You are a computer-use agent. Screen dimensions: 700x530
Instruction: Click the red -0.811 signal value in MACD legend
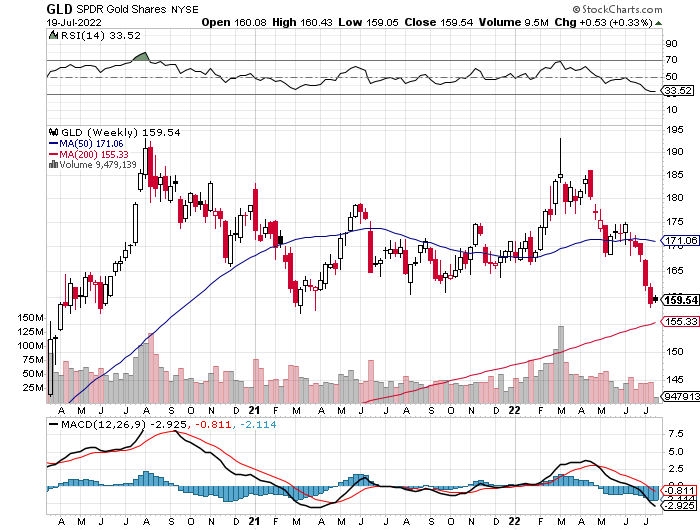coord(212,425)
